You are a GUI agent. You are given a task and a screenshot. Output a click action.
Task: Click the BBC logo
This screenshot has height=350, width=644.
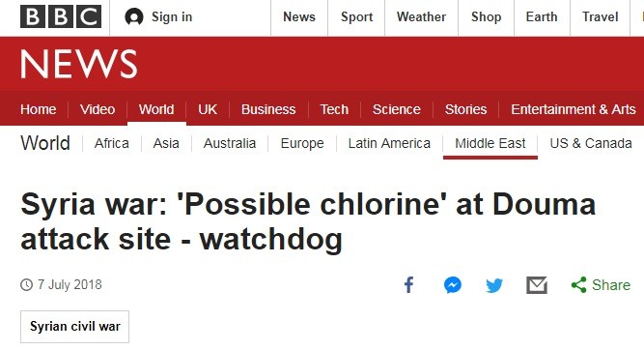61,16
